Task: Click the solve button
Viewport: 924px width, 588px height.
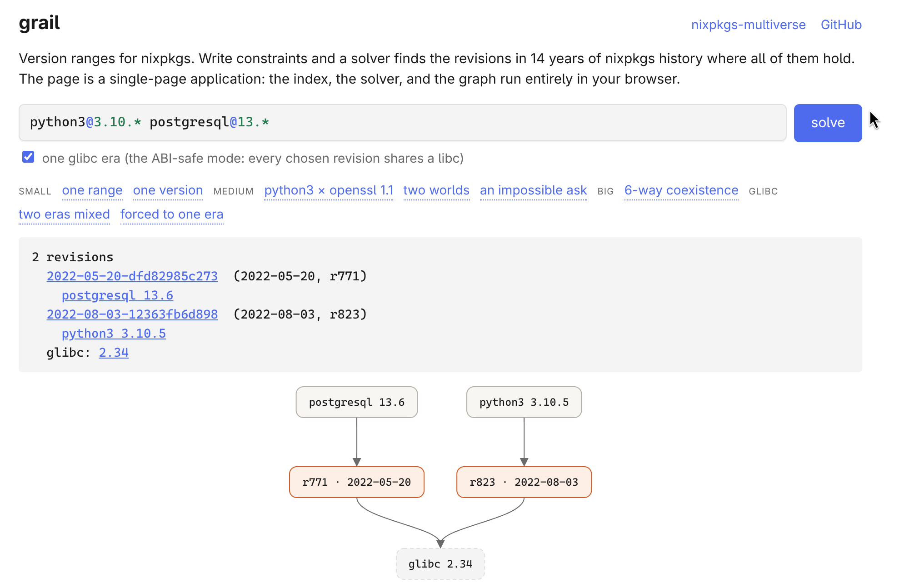Action: pos(827,123)
